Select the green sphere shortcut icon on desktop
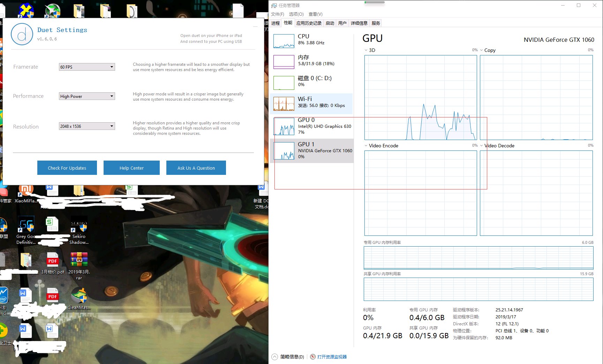 coord(53,10)
